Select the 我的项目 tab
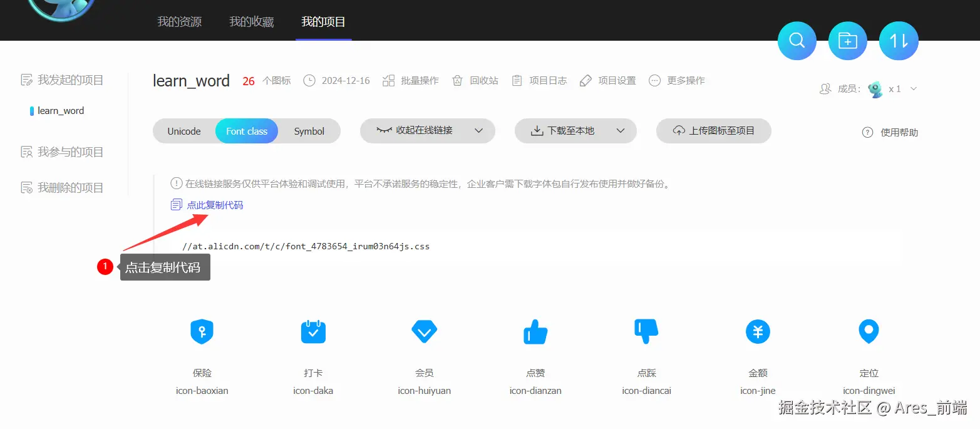This screenshot has height=429, width=980. click(323, 22)
